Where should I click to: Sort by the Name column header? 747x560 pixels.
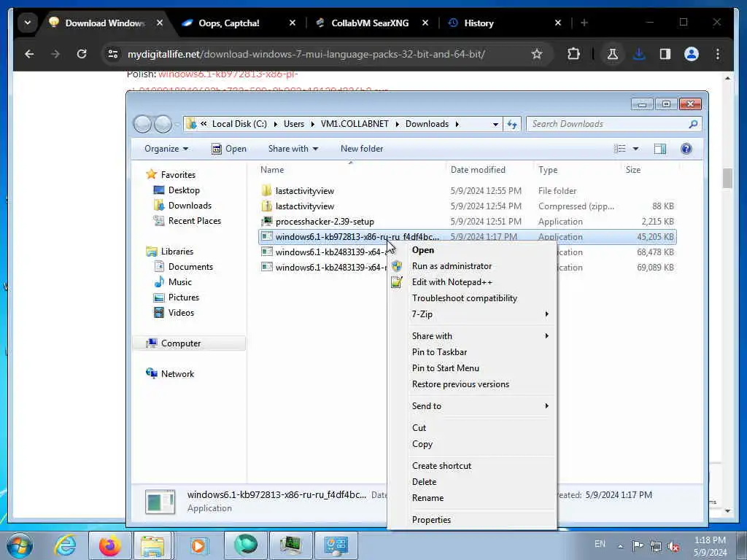tap(272, 169)
